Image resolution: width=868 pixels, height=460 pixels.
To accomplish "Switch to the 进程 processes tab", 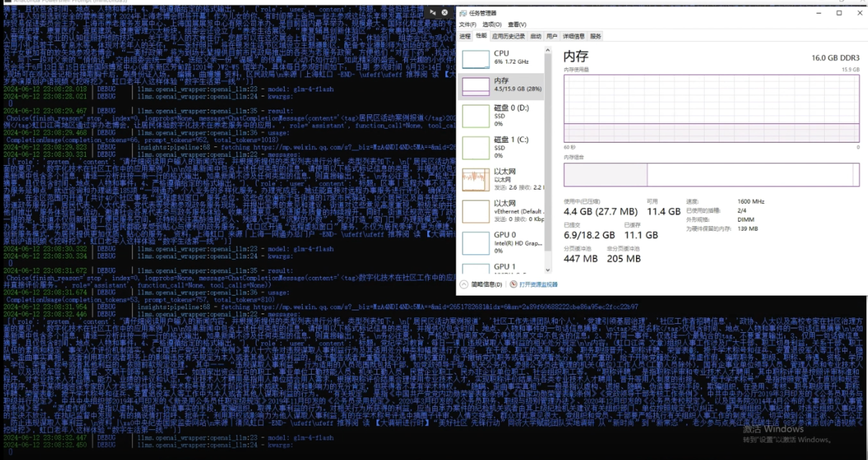I will (x=465, y=36).
